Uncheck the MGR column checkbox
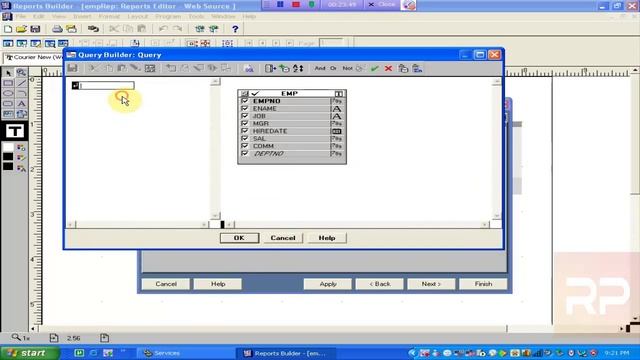 [245, 123]
